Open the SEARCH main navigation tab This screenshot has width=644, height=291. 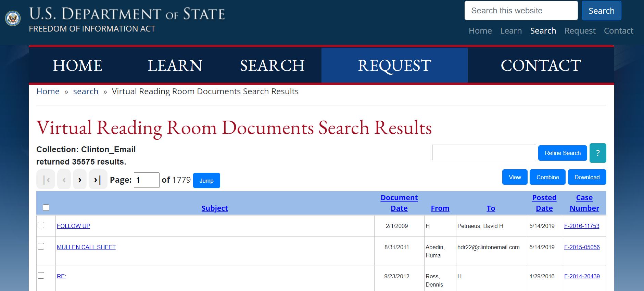273,65
